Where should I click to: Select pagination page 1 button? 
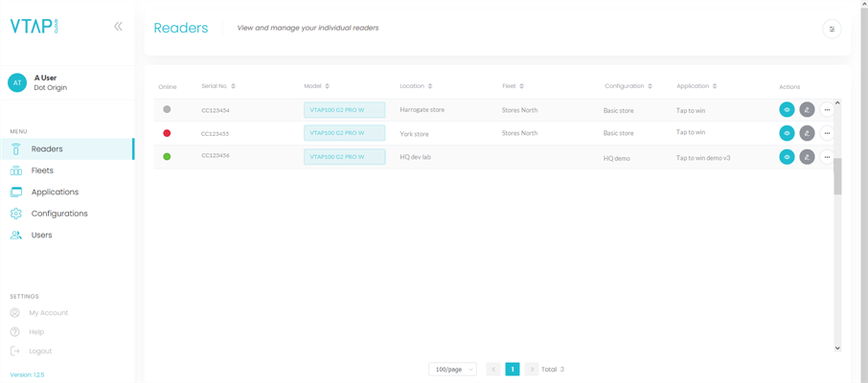(513, 369)
